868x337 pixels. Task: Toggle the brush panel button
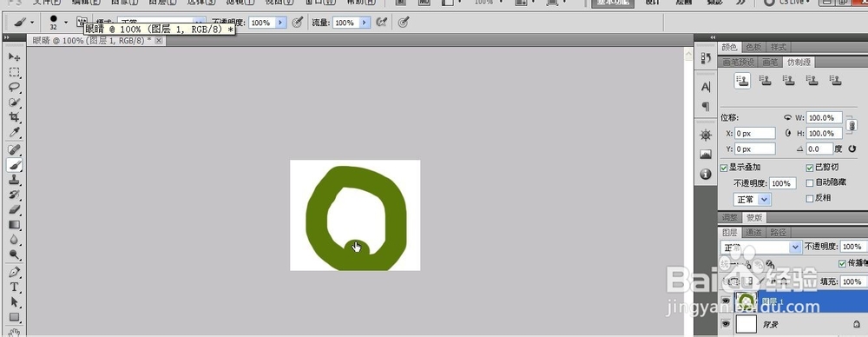pos(82,23)
